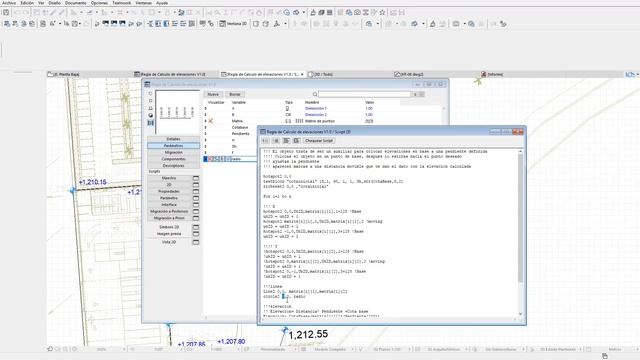This screenshot has height=360, width=640.
Task: Click the Borrar parameter button
Action: [235, 94]
